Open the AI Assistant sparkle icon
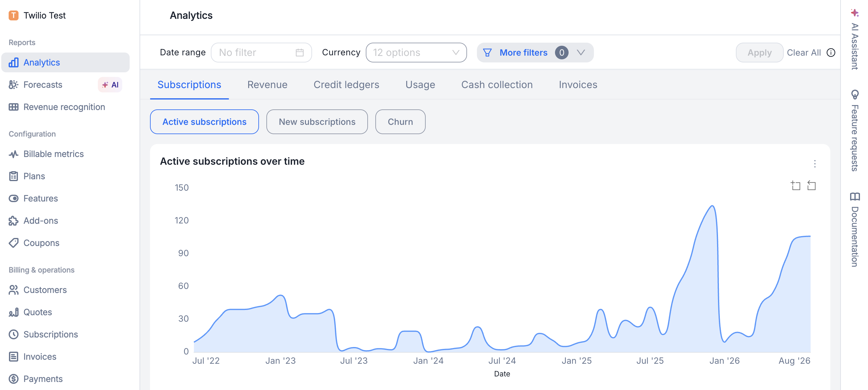This screenshot has width=868, height=390. [854, 13]
